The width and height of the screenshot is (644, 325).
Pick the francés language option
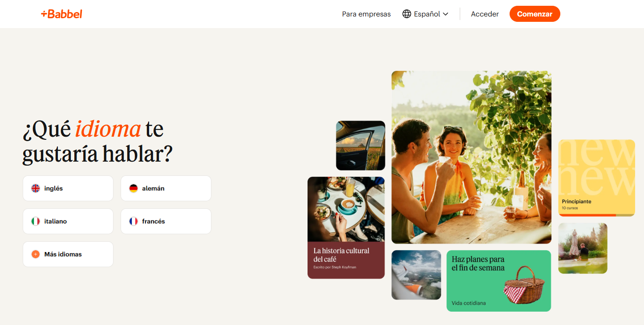(166, 221)
